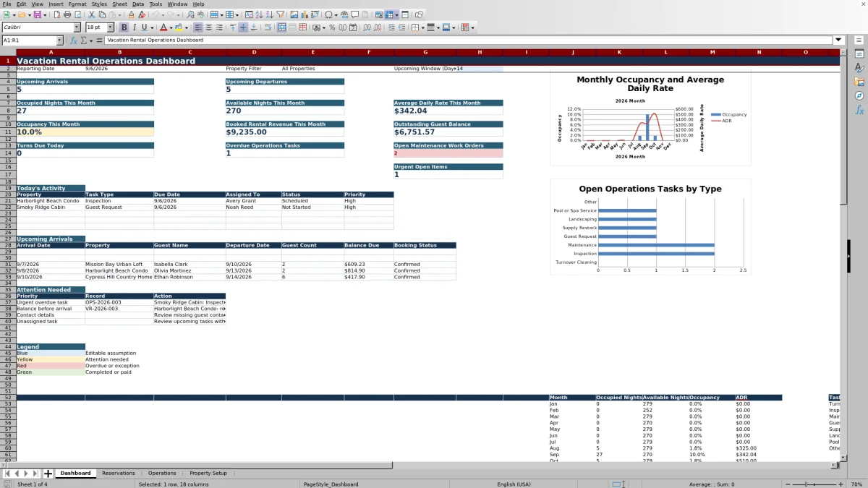
Task: Click the Align Center icon
Action: click(x=208, y=27)
